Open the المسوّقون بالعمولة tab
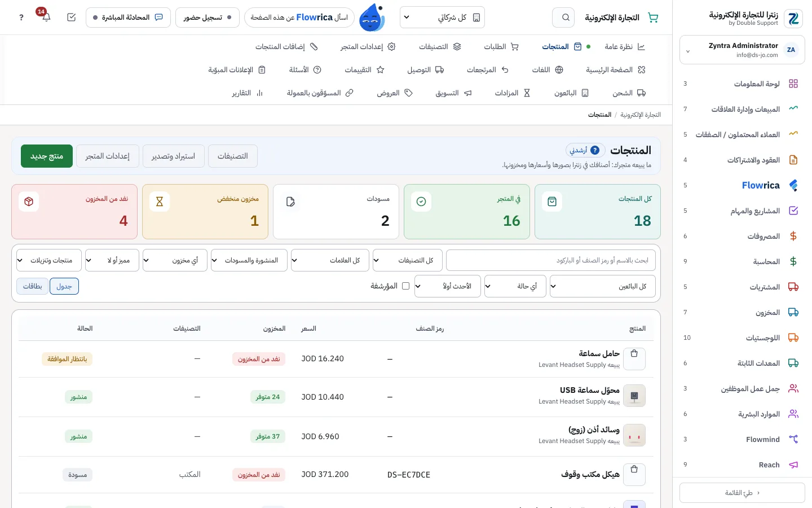Screen dimensions: 812x508 pos(320,93)
